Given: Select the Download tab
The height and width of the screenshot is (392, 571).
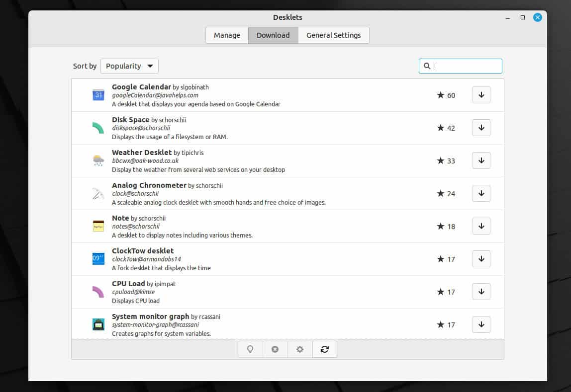Looking at the screenshot, I should pyautogui.click(x=273, y=35).
